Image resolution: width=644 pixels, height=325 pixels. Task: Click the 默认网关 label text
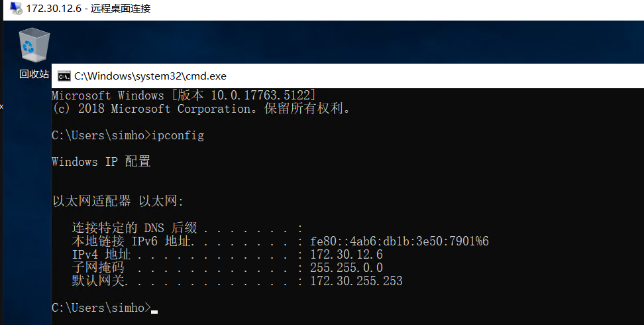99,281
